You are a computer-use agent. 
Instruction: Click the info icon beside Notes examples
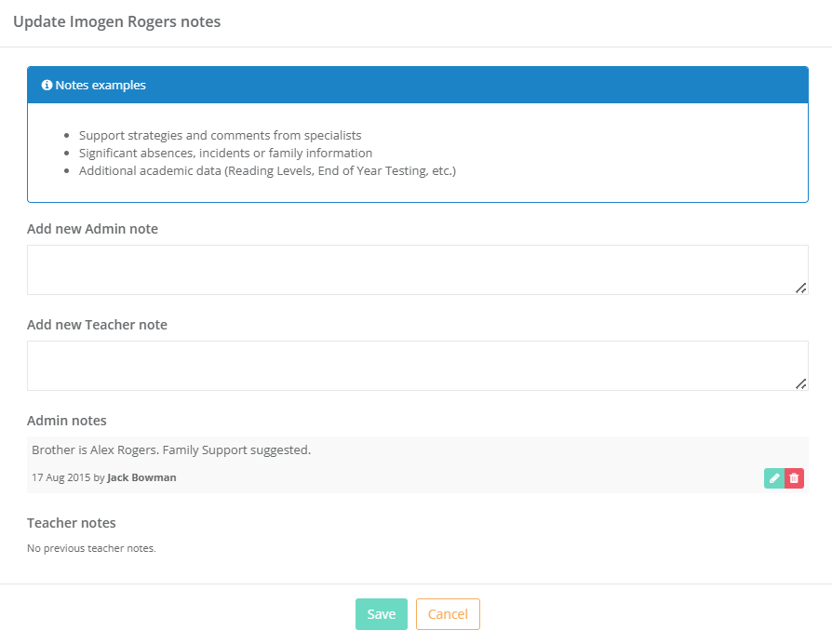pyautogui.click(x=47, y=85)
